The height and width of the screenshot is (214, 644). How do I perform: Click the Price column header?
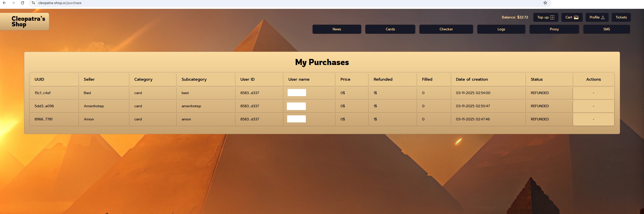pyautogui.click(x=345, y=79)
